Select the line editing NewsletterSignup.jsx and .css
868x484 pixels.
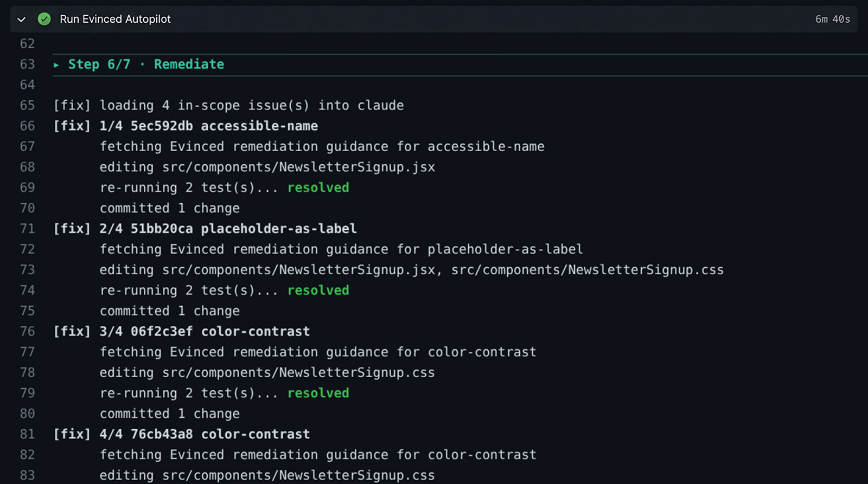pos(412,270)
